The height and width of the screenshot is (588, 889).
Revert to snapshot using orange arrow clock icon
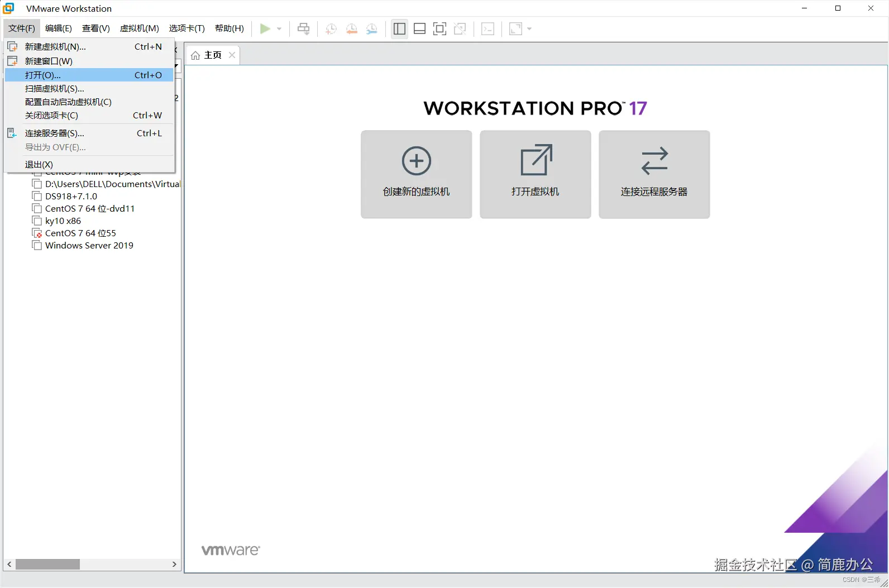[351, 29]
